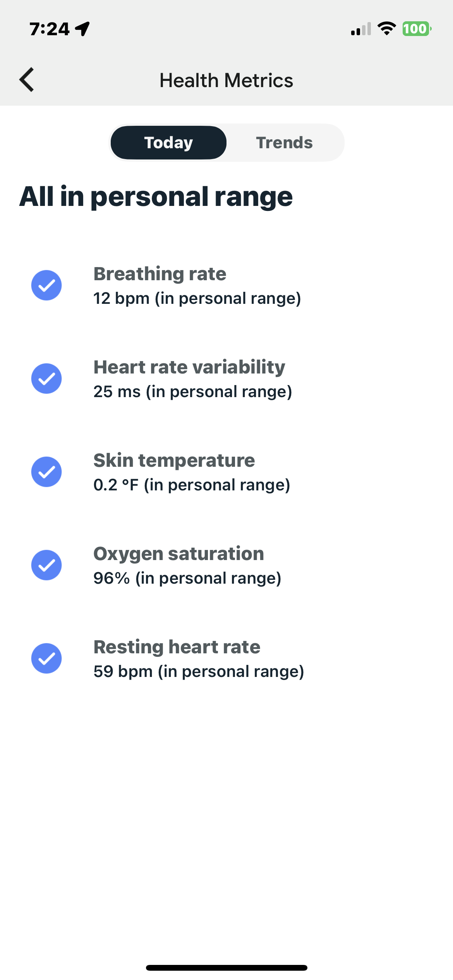
Task: Tap the back arrow icon
Action: 27,80
